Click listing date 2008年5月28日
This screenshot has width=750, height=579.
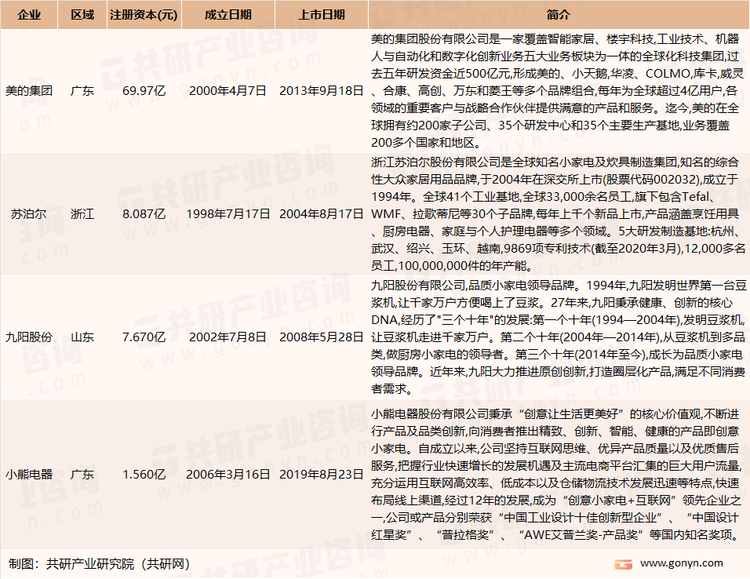tap(321, 337)
